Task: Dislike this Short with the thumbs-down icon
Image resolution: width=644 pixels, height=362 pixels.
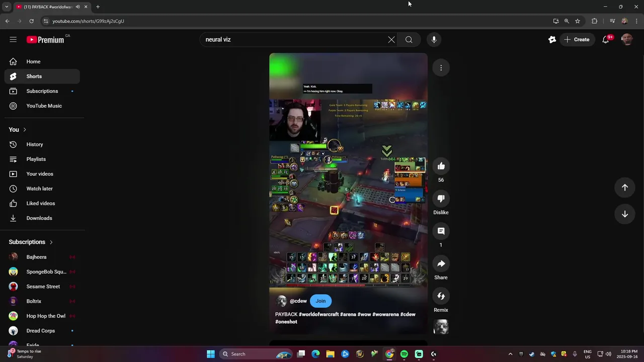Action: pos(441,199)
